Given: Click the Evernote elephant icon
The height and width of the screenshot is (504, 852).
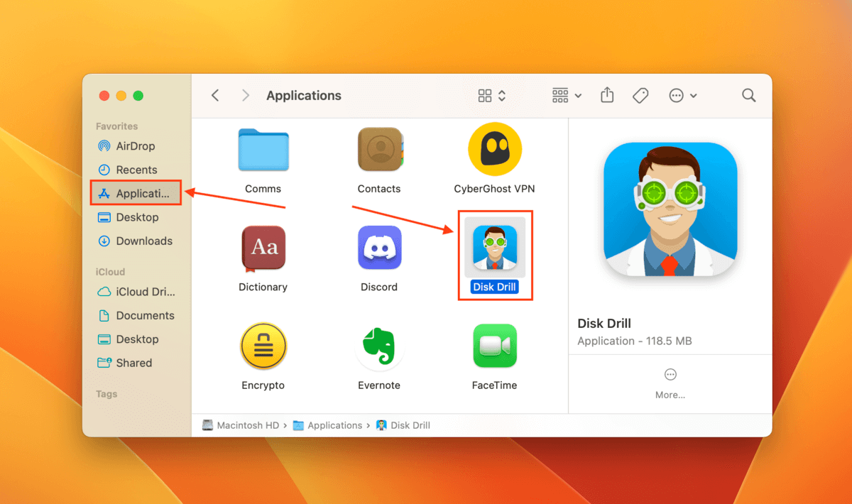Looking at the screenshot, I should coord(379,348).
